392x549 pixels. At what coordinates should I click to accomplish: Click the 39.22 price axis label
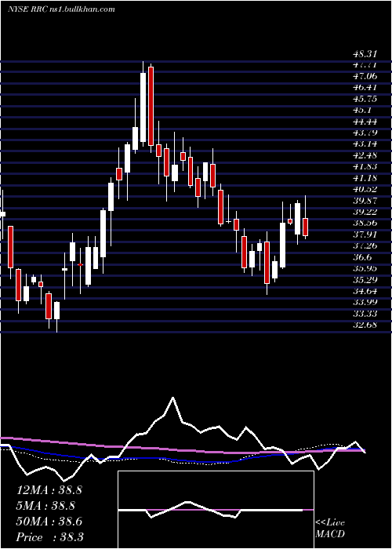(365, 212)
